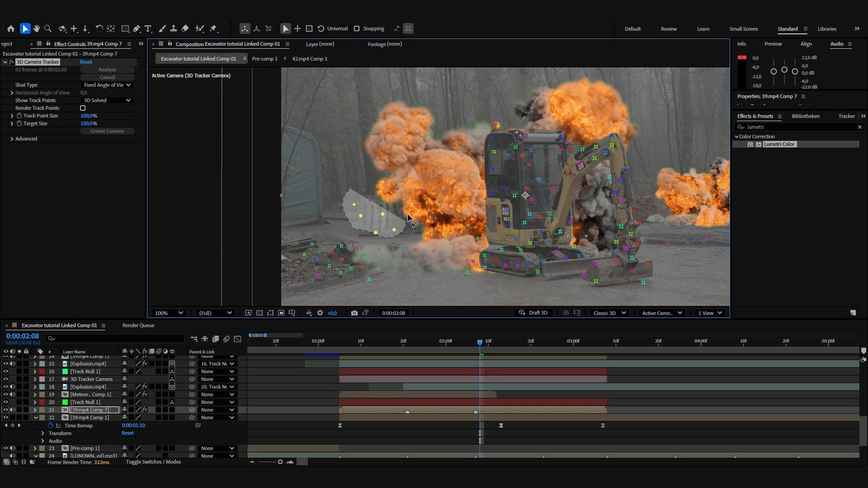Click the Time Remap value 0:00:01:10

(133, 426)
